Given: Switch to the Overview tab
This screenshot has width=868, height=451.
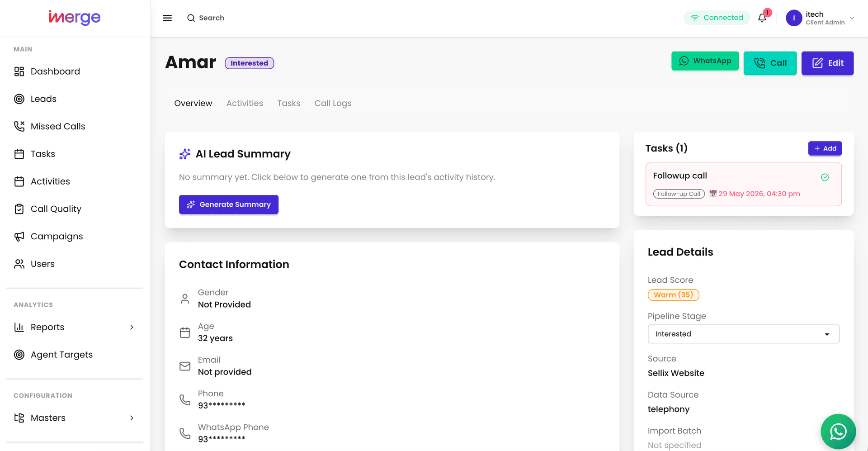Looking at the screenshot, I should pyautogui.click(x=193, y=103).
